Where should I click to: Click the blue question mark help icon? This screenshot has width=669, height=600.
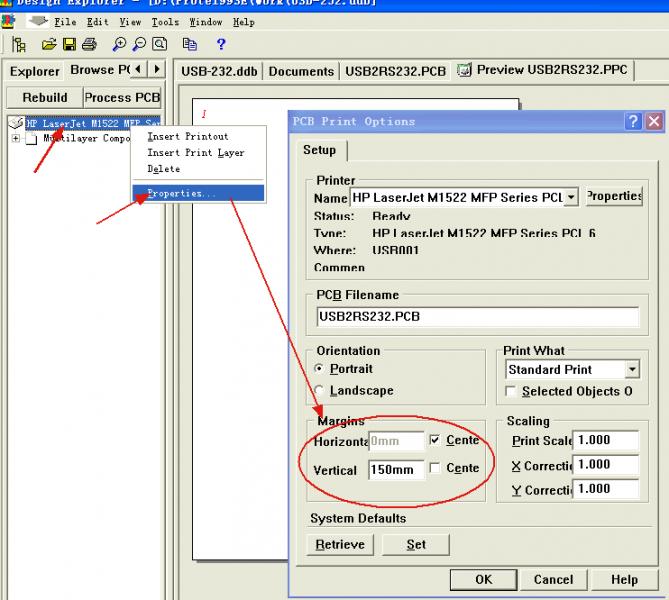point(221,44)
